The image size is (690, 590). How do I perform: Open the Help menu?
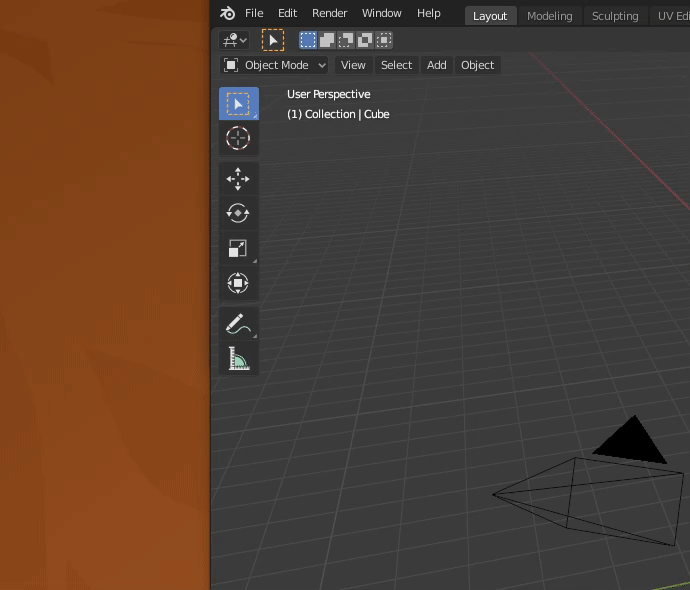429,13
